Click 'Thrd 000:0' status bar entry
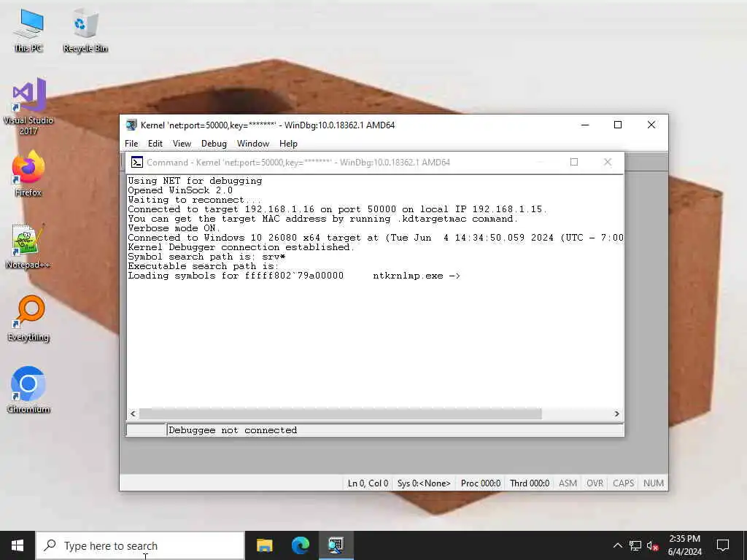Viewport: 747px width, 560px height. tap(530, 483)
